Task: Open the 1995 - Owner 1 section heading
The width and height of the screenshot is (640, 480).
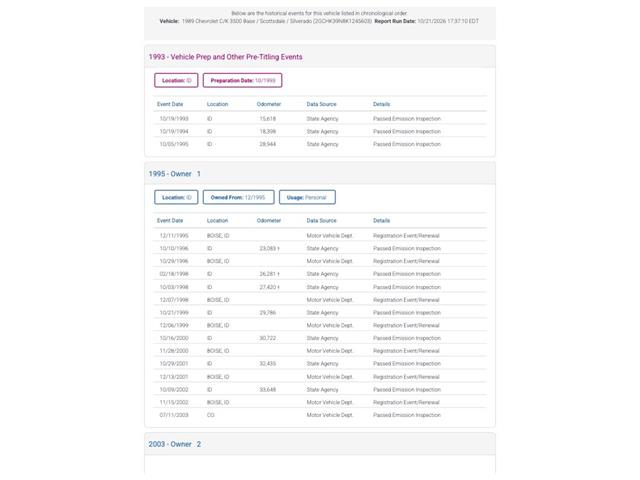Action: (175, 174)
